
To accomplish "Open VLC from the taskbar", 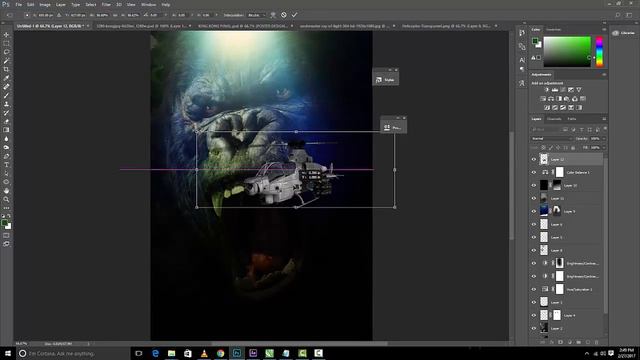I will coord(204,353).
